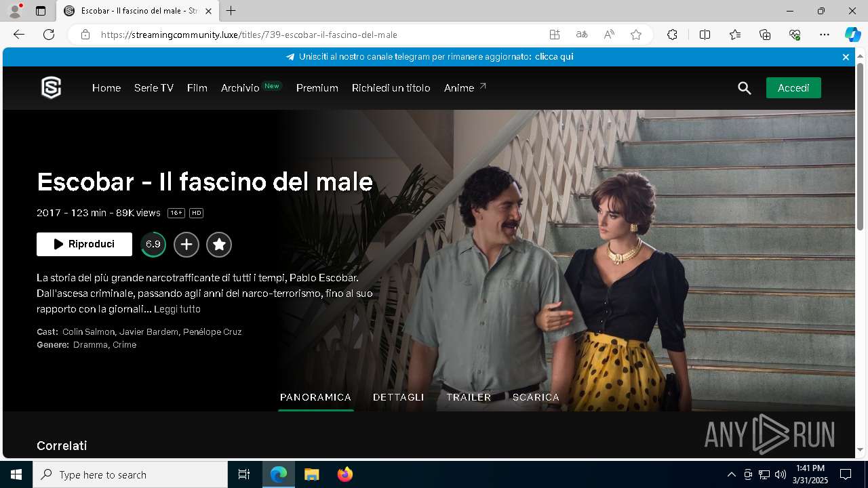Click the page vertical scrollbar
Viewport: 868px width, 488px height.
[x=861, y=146]
